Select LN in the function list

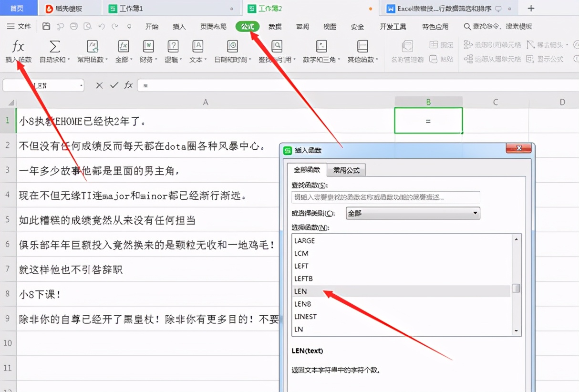pyautogui.click(x=401, y=329)
